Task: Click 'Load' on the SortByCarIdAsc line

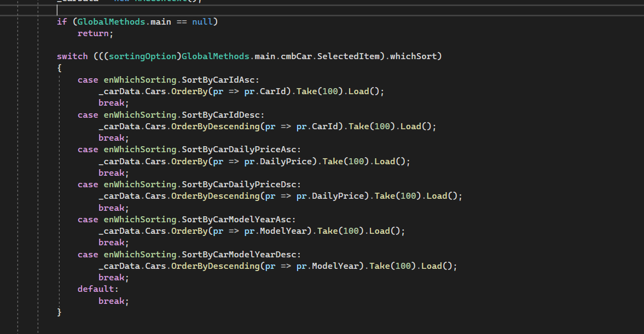Action: coord(358,91)
